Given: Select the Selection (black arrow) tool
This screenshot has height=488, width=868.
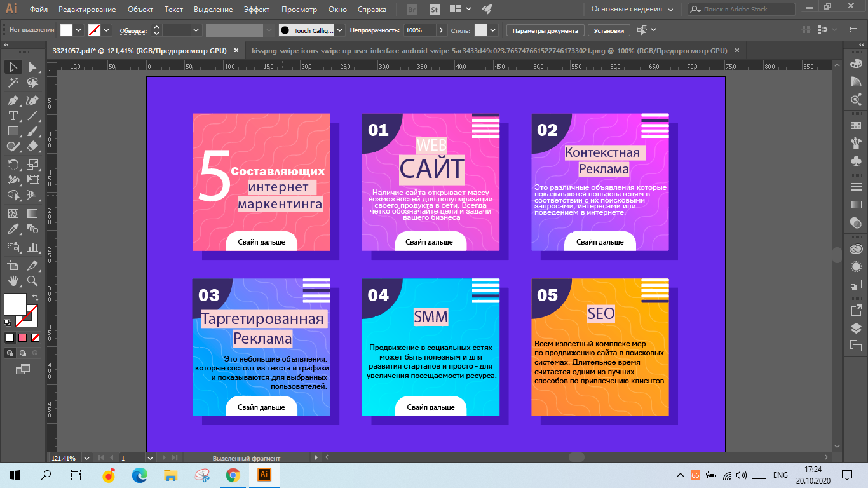Looking at the screenshot, I should pos(13,67).
